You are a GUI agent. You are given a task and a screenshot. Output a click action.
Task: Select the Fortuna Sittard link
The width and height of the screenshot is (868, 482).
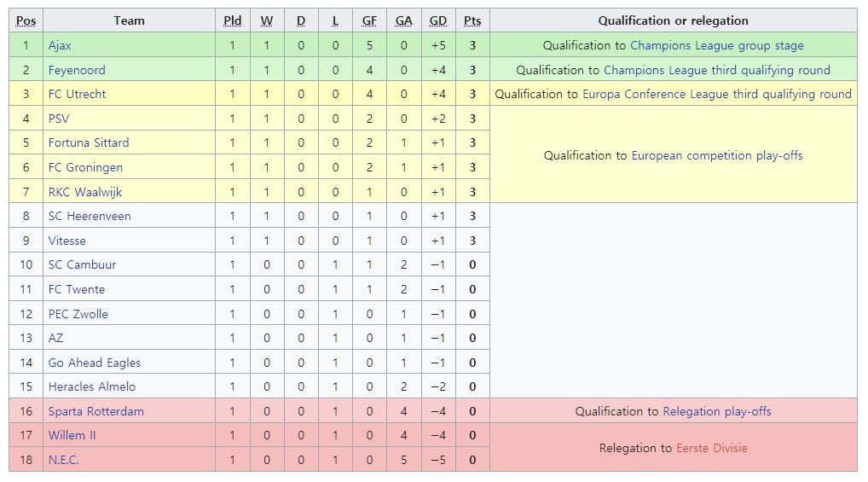tap(89, 143)
